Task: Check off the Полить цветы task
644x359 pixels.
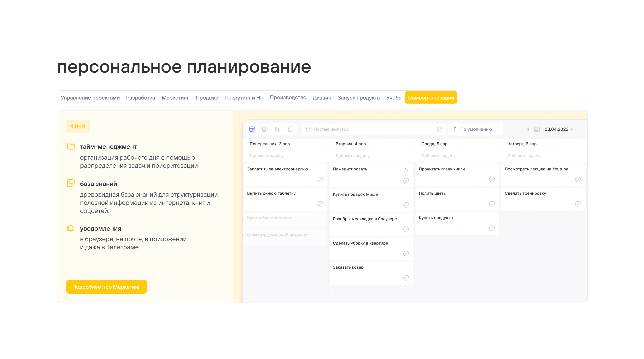Action: point(492,204)
